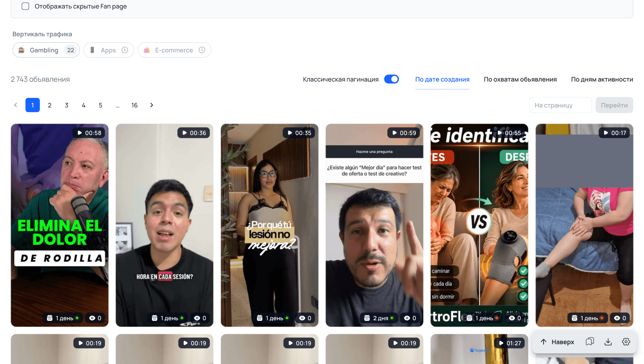
Task: Click the clock icon on E-commerce chip
Action: pyautogui.click(x=202, y=50)
